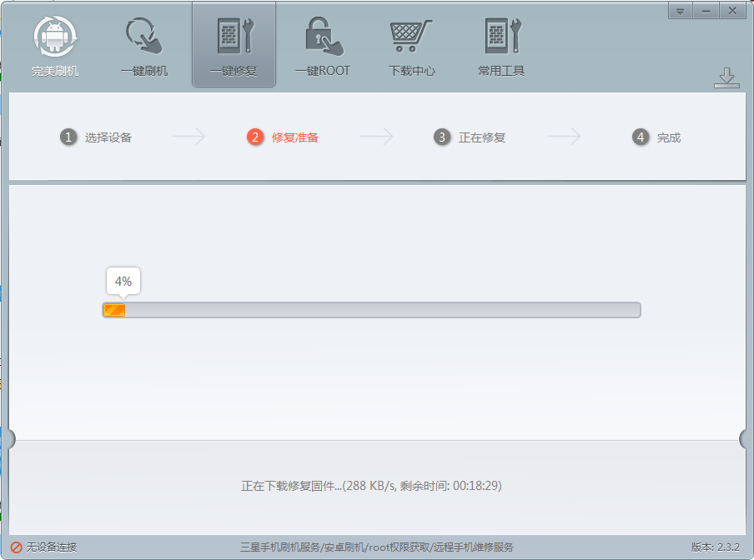Minimize the application window
Viewport: 754px width, 560px height.
[x=706, y=11]
